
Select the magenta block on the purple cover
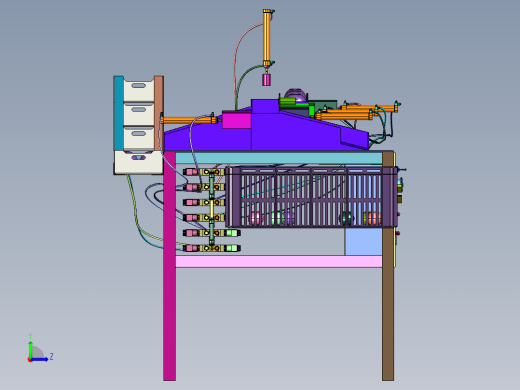click(x=236, y=121)
